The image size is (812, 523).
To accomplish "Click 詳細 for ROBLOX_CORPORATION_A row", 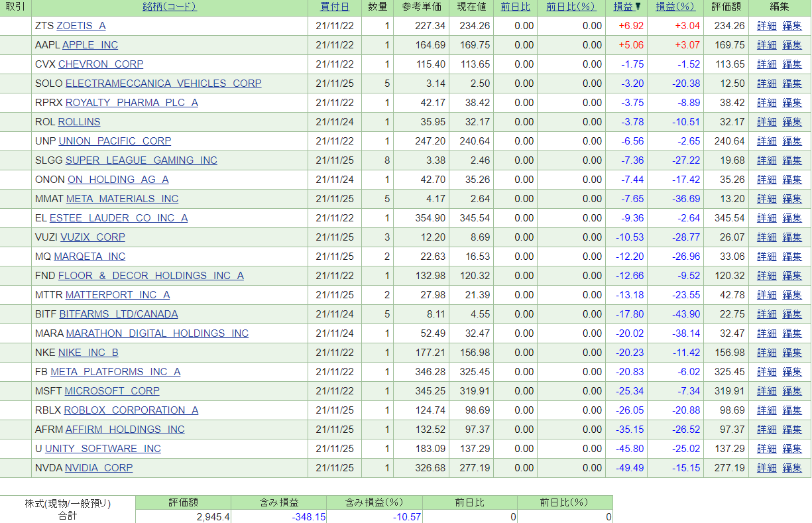I will 766,410.
